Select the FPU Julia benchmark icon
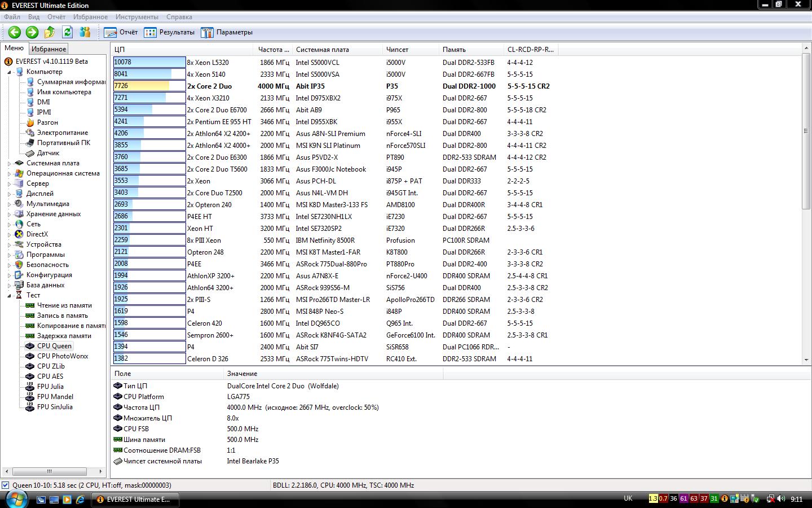812x508 pixels. (30, 387)
